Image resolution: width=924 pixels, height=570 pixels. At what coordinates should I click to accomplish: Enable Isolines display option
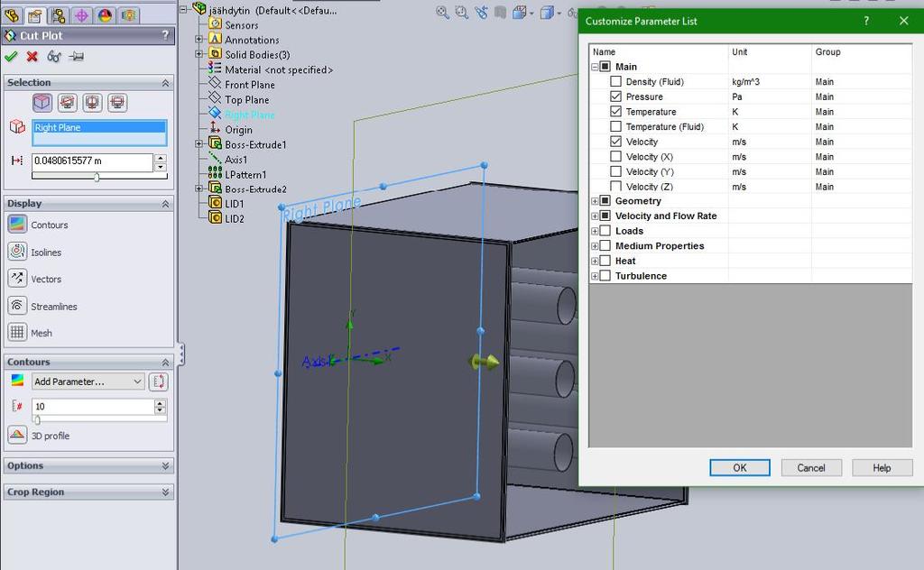[x=18, y=252]
